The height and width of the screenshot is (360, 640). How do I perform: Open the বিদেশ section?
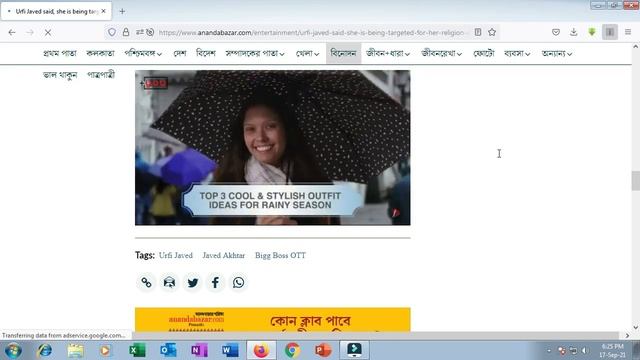tap(206, 53)
